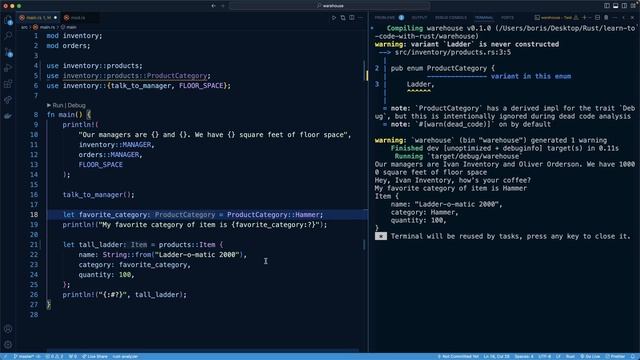Open the Run and Debug view

pyautogui.click(x=8, y=68)
